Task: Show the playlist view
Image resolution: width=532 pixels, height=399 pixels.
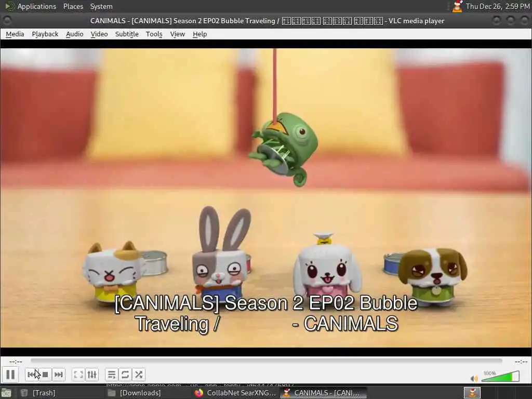Action: [112, 375]
